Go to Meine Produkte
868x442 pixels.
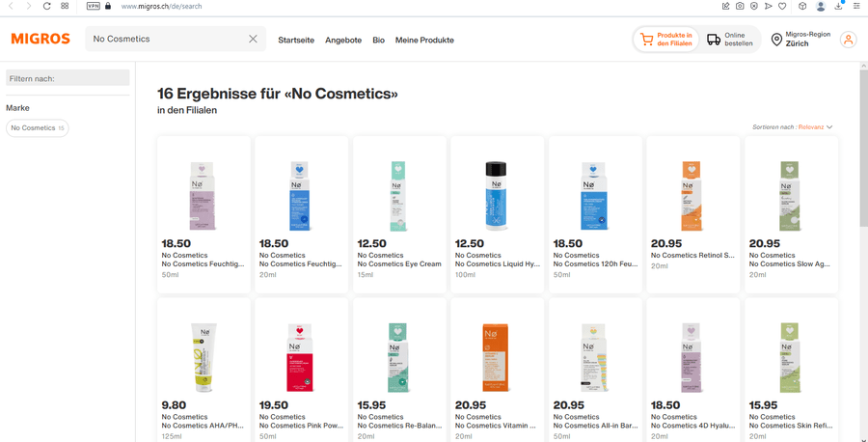[x=424, y=40]
